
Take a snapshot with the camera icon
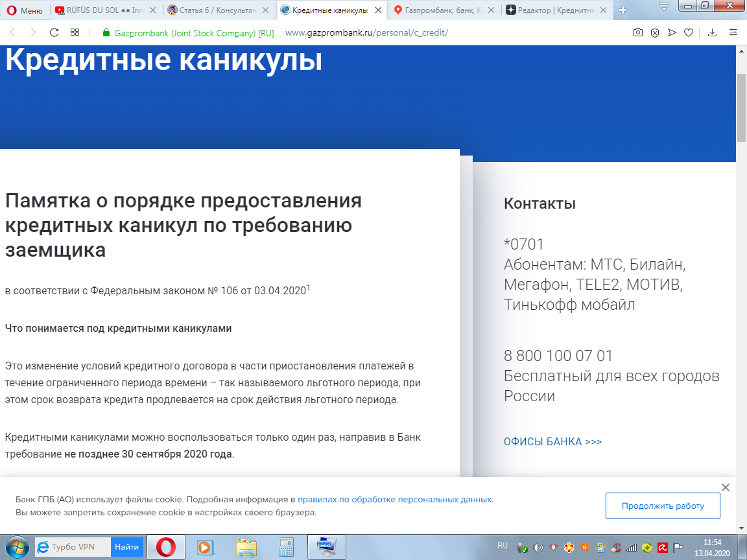(638, 32)
